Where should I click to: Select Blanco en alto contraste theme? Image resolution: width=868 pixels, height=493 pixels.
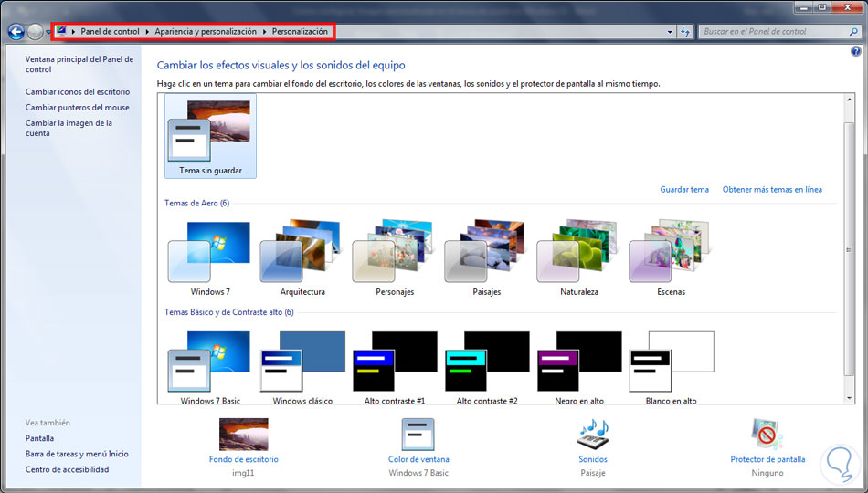click(671, 366)
